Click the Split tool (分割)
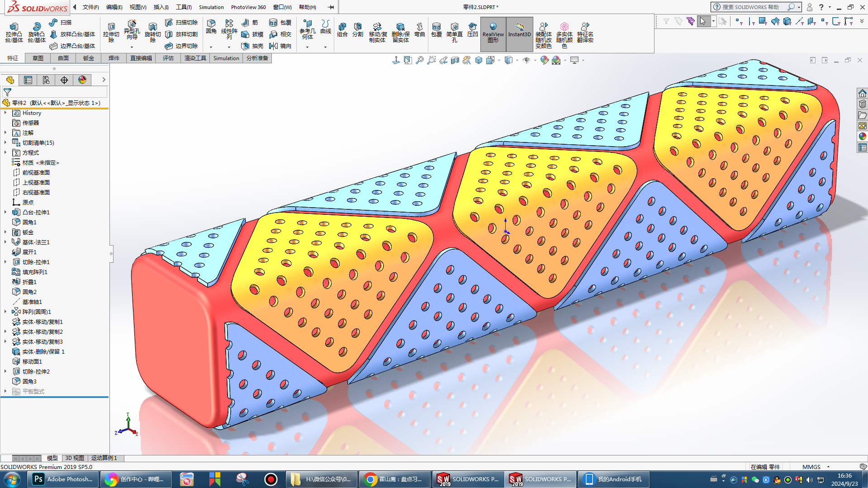Viewport: 868px width, 488px height. pyautogui.click(x=358, y=30)
